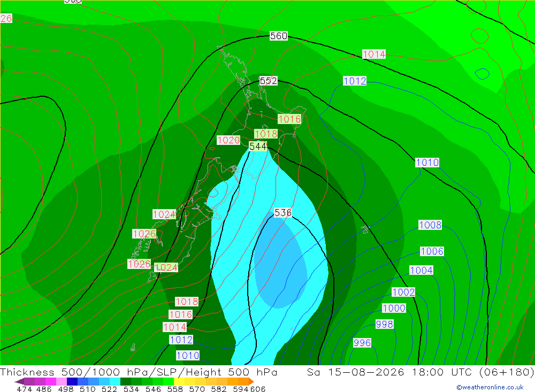
Task: Select the blue 1006 isobar label
Action: (x=432, y=251)
